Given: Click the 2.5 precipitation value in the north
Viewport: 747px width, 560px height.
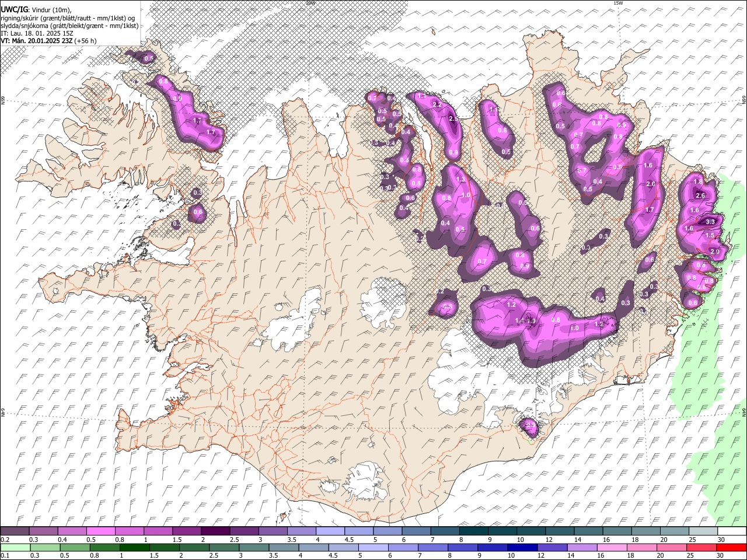Looking at the screenshot, I should click(454, 118).
